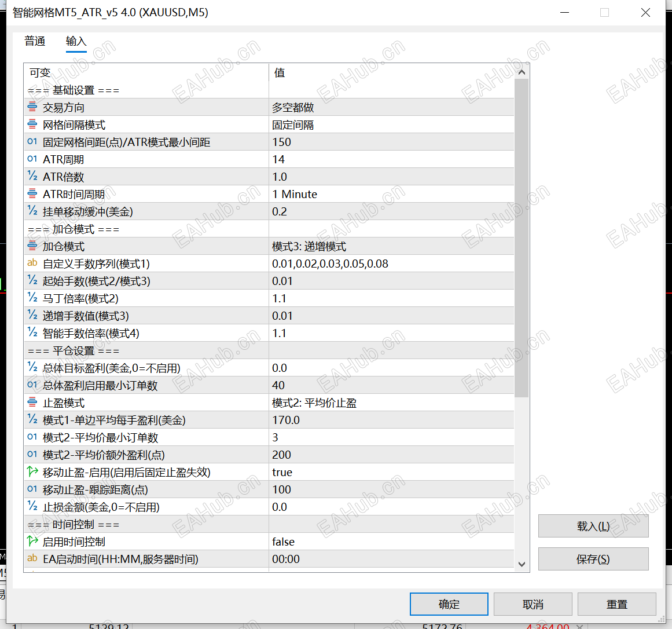The height and width of the screenshot is (629, 672).
Task: Click the dropdown icon beside 交易方向
Action: coord(32,107)
